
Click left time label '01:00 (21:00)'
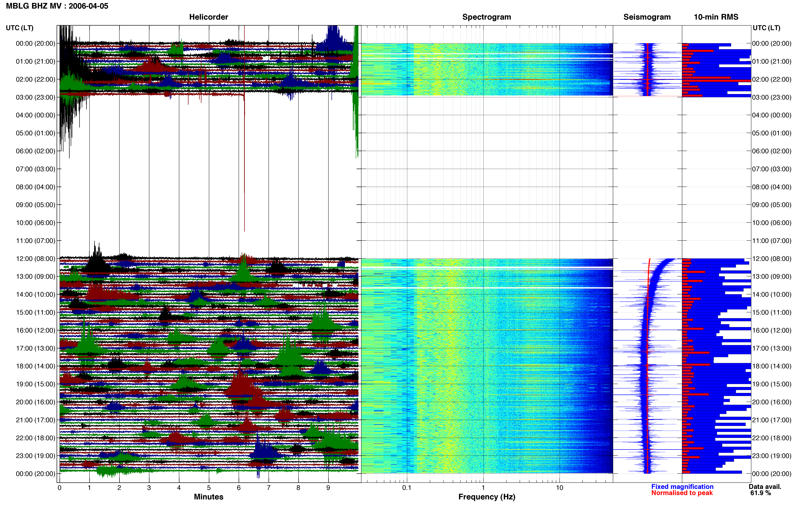(36, 61)
